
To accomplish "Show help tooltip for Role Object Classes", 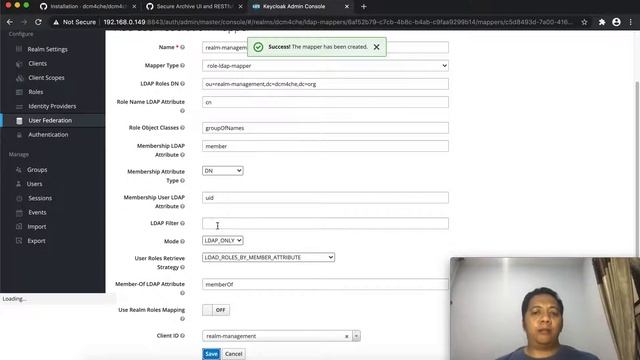I will click(182, 128).
